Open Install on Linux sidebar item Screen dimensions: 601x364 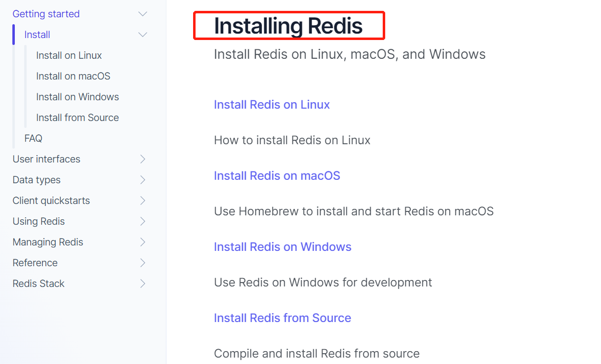tap(69, 56)
